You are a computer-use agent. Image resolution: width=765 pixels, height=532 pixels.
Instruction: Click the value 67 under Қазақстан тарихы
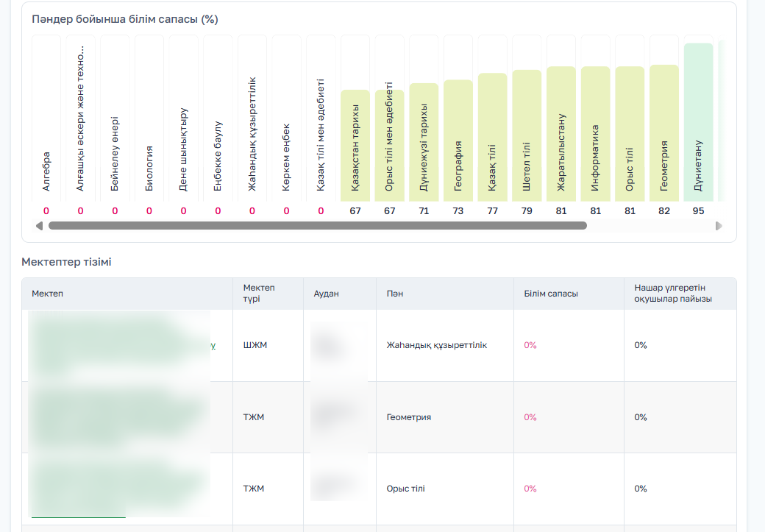(x=355, y=211)
